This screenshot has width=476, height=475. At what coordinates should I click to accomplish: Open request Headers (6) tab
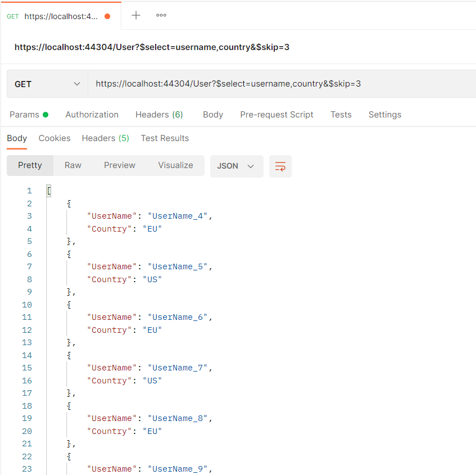159,115
